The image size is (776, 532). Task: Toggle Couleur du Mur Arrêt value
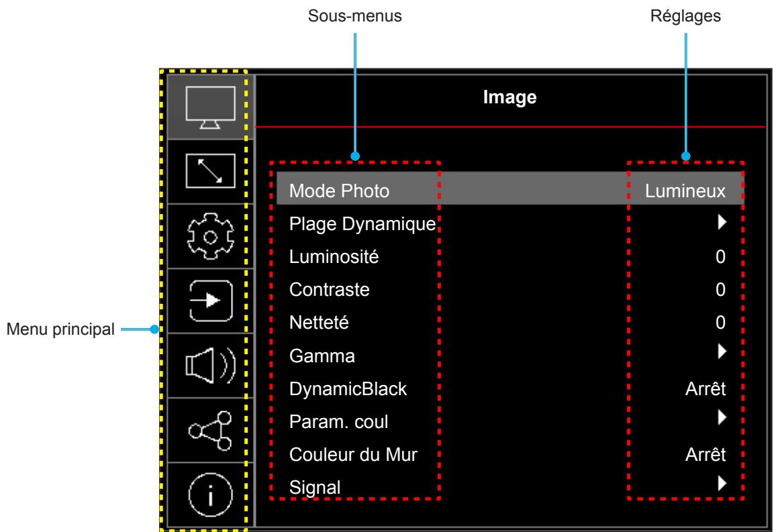point(706,454)
